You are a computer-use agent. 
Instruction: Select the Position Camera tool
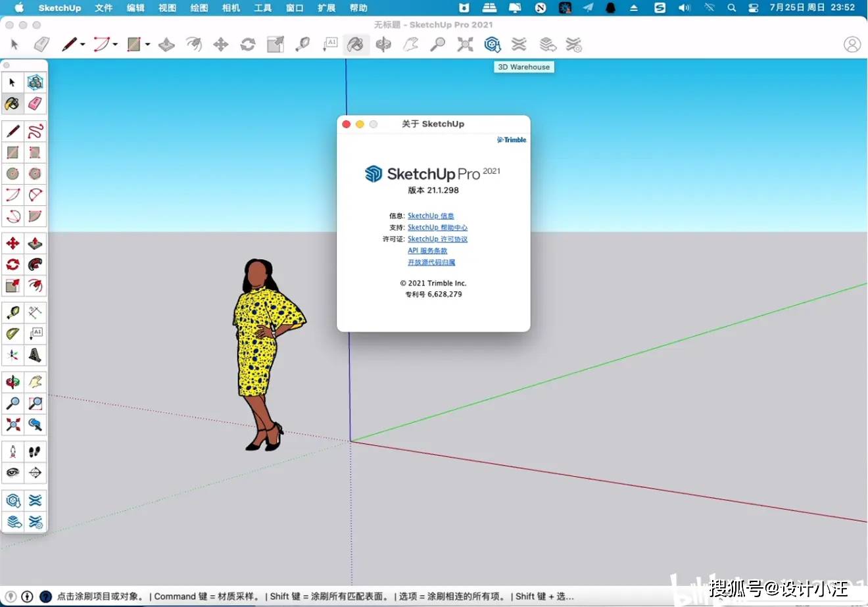click(x=12, y=451)
